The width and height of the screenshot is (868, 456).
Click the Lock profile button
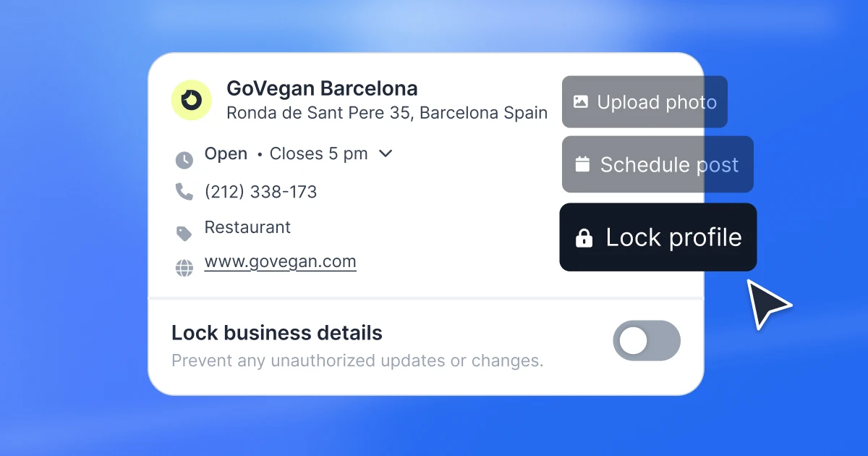658,237
